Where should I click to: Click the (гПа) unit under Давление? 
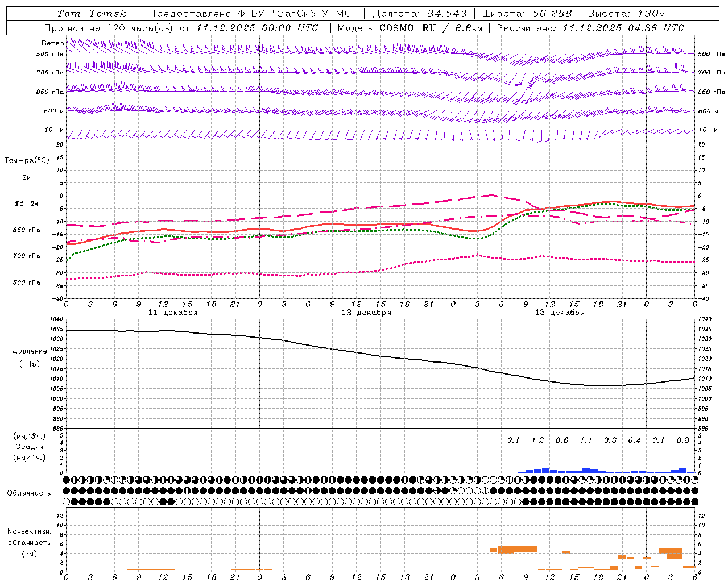[30, 364]
